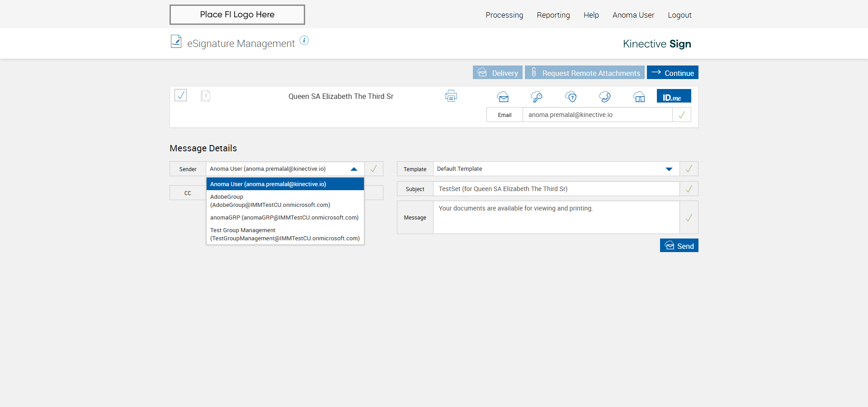
Task: Open the Processing menu
Action: pos(504,15)
